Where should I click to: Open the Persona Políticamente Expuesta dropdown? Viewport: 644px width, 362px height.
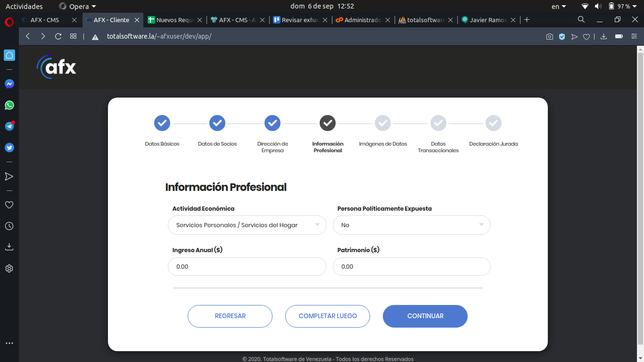pyautogui.click(x=412, y=225)
